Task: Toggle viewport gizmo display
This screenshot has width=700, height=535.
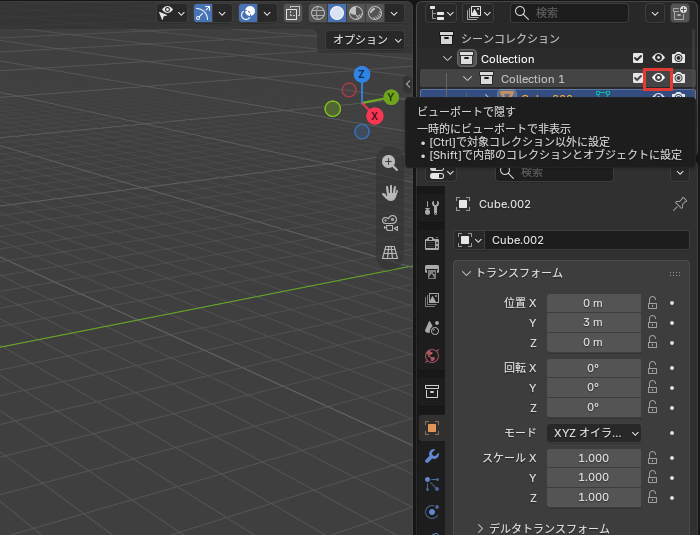Action: point(202,13)
